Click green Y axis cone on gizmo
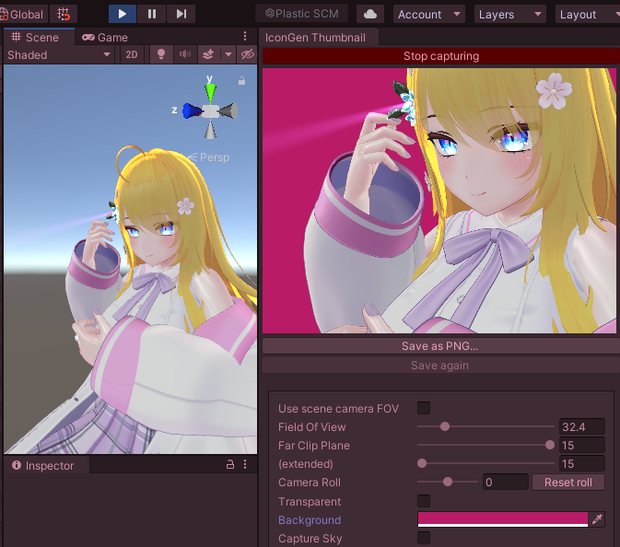 pos(210,93)
